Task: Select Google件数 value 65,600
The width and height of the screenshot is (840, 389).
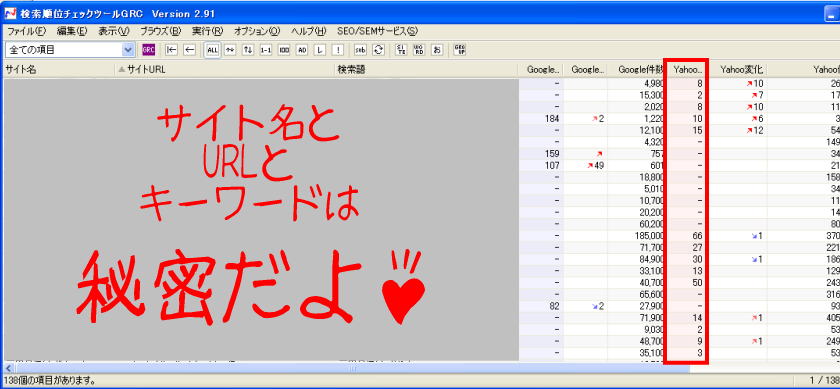Action: [651, 294]
